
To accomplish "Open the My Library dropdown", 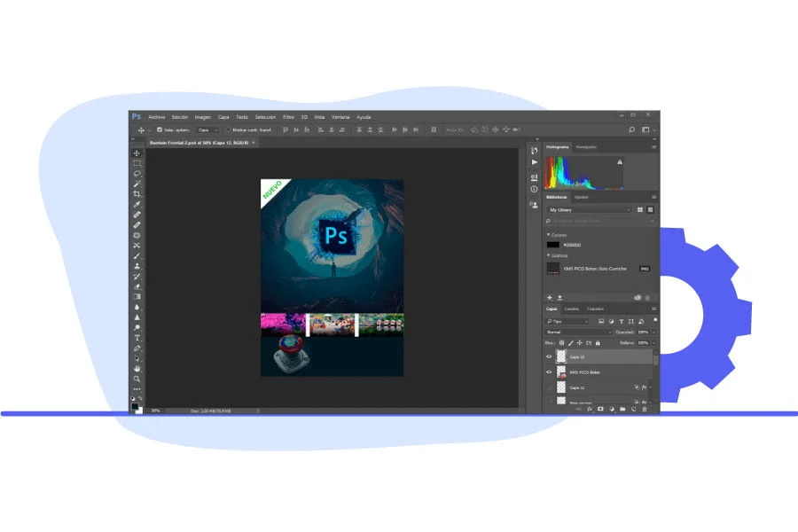I will [590, 210].
